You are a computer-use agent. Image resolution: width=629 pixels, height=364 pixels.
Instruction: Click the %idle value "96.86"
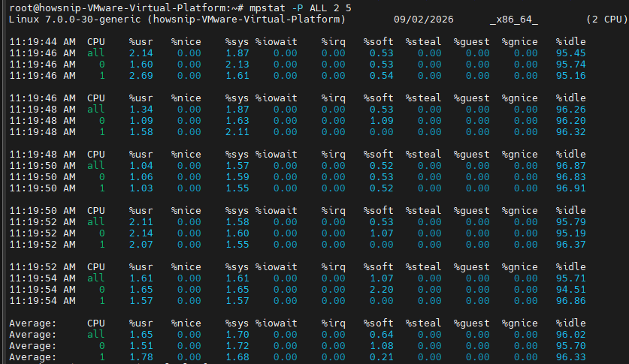point(571,300)
